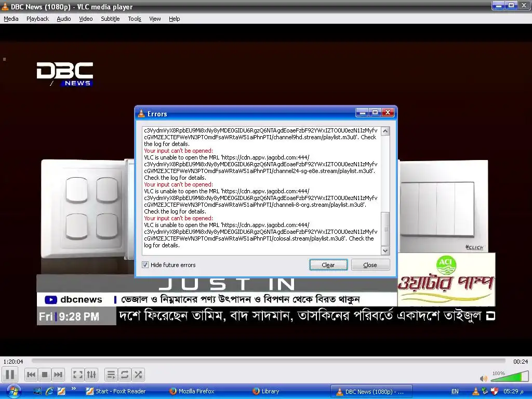The height and width of the screenshot is (399, 532).
Task: Open the Video menu
Action: [x=86, y=19]
